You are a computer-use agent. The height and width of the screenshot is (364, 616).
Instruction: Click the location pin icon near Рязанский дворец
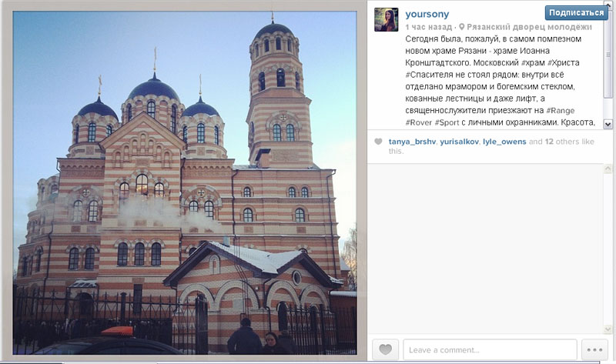click(x=461, y=27)
